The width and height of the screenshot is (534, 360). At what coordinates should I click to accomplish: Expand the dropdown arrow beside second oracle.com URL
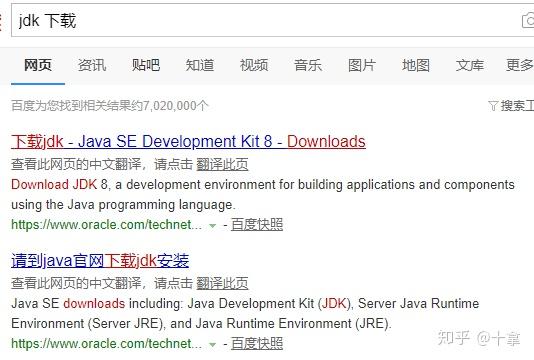[213, 344]
